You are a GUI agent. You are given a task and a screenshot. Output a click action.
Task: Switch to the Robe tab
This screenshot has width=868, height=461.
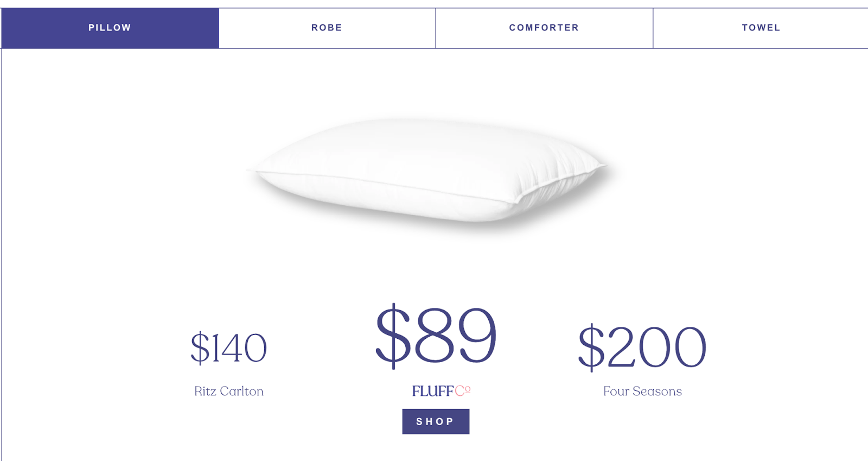pyautogui.click(x=327, y=28)
